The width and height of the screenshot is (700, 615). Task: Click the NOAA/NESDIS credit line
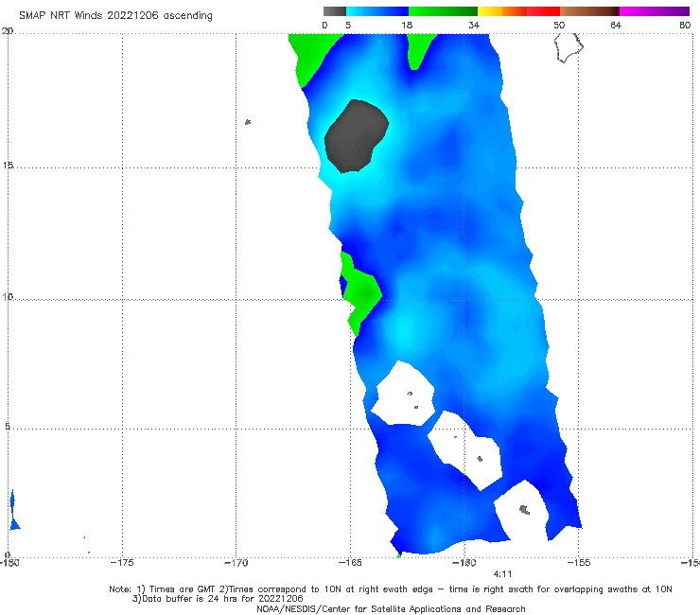pos(391,609)
